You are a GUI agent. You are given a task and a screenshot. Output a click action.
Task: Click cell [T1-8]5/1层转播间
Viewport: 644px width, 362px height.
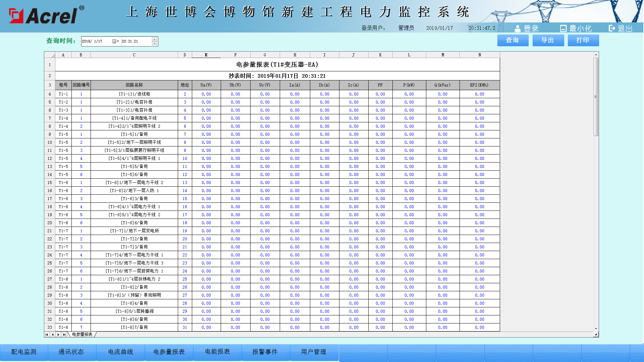134,311
